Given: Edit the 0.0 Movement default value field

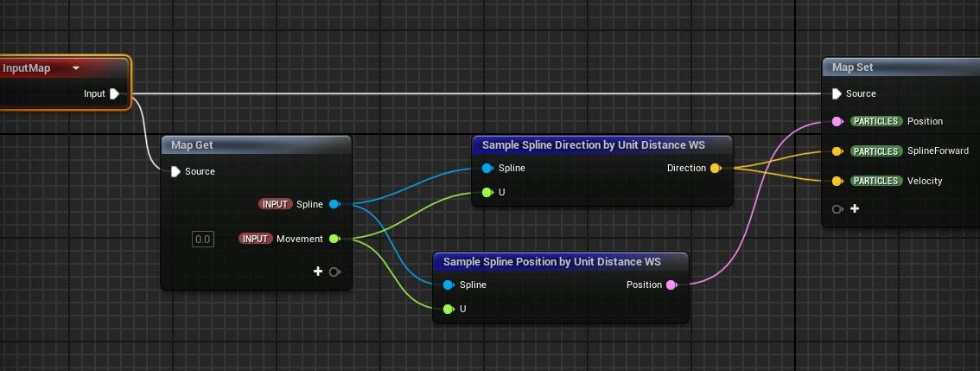Looking at the screenshot, I should (203, 239).
